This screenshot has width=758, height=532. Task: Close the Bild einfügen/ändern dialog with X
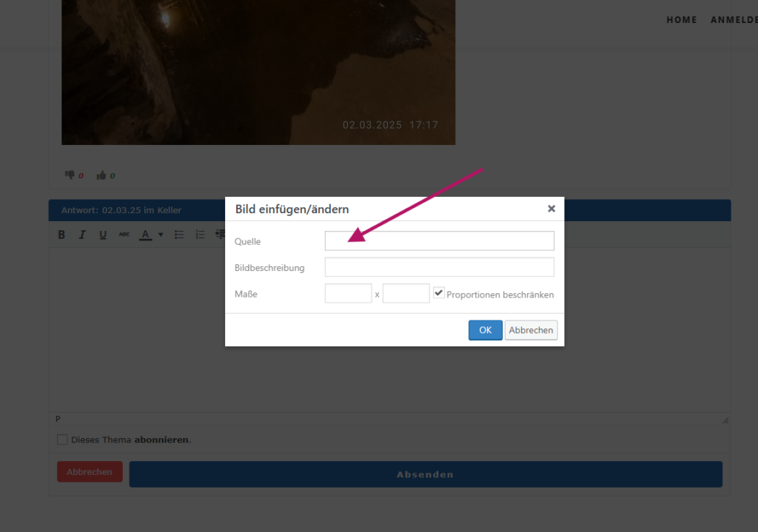point(551,209)
